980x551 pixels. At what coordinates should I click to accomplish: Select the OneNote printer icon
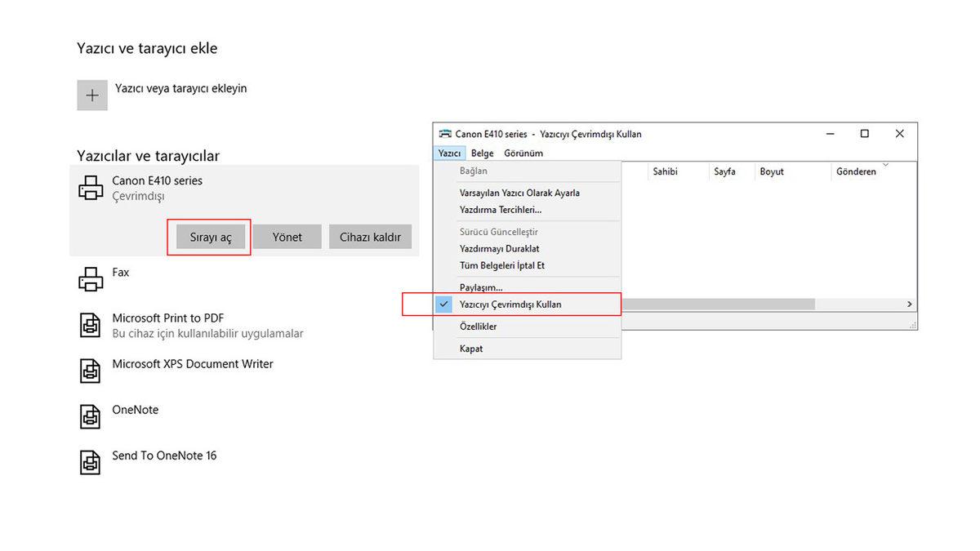pos(91,417)
